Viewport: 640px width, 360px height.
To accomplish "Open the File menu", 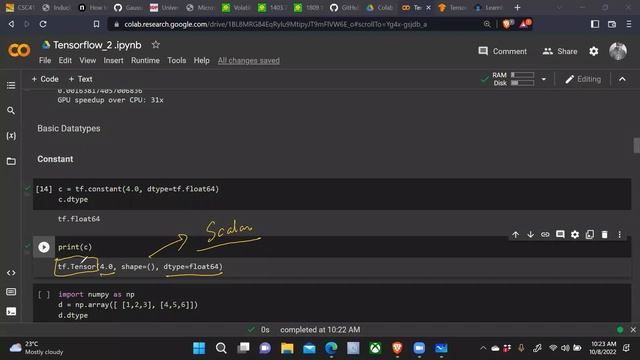I will pos(45,60).
